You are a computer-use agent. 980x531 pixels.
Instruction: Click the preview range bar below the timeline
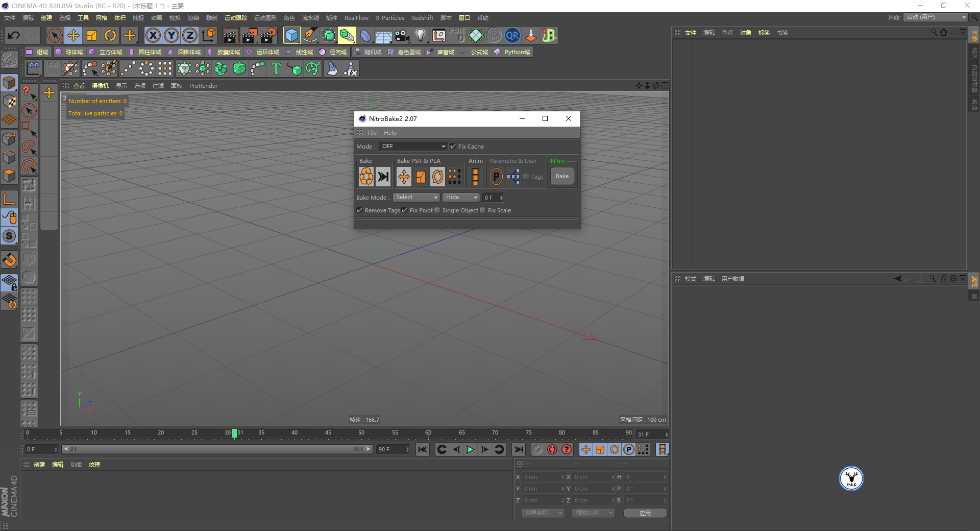tap(217, 449)
